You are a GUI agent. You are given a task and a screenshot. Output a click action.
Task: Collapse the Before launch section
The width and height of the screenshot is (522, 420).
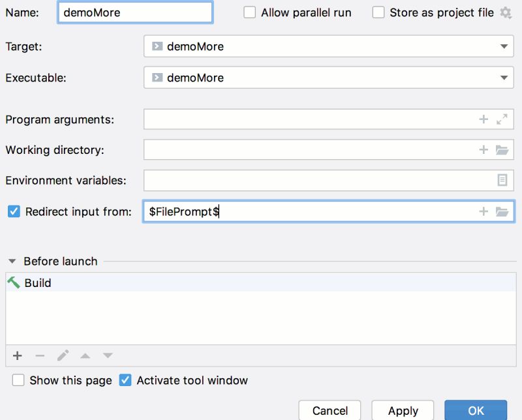13,261
